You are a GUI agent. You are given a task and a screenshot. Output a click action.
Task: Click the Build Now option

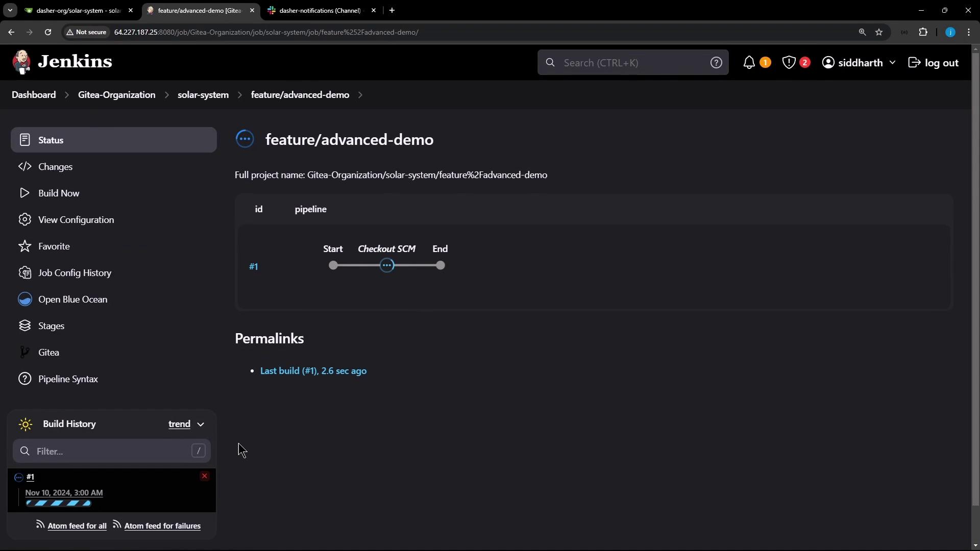click(x=59, y=193)
